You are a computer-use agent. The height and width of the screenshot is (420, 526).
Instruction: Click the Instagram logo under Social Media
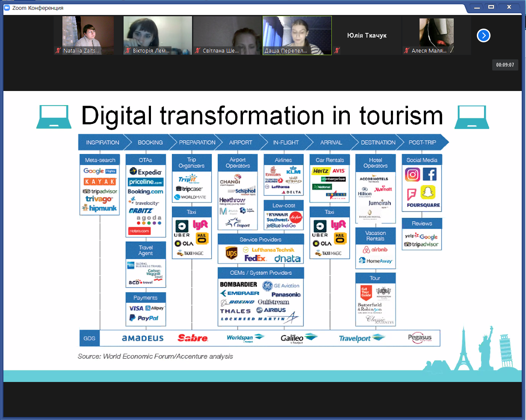coord(412,174)
